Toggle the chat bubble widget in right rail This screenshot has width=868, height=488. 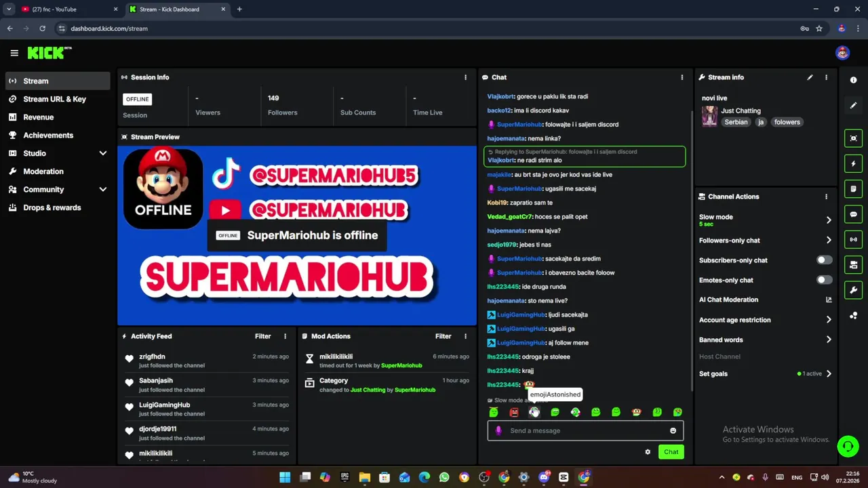point(854,214)
